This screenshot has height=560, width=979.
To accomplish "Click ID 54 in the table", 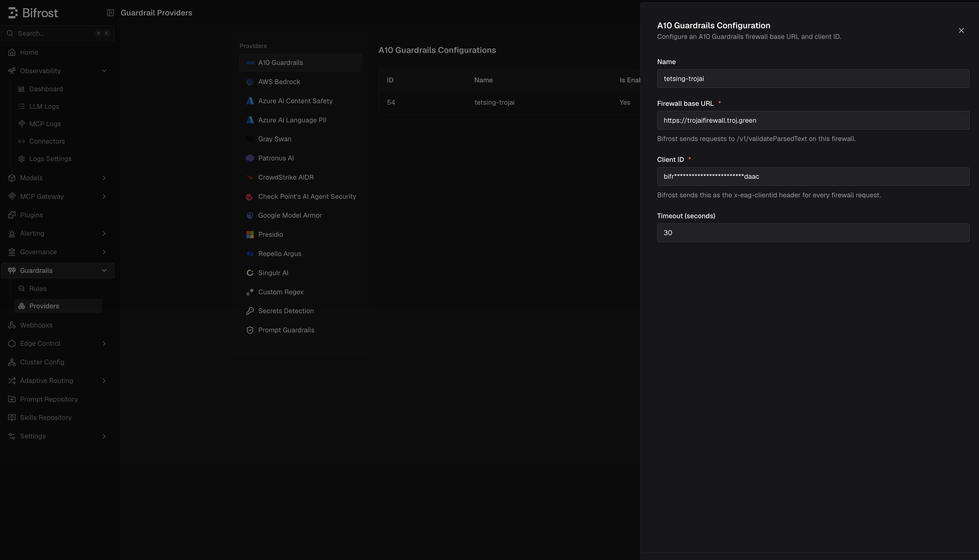I will pyautogui.click(x=391, y=102).
